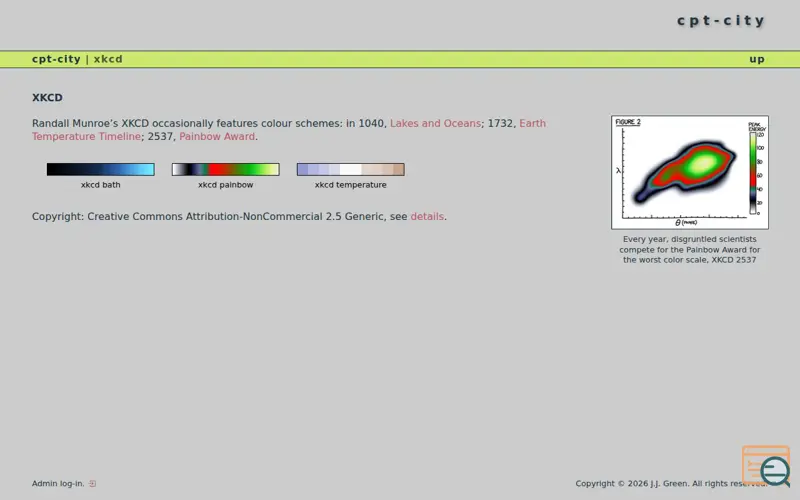Click the orange magnifier page icon
The image size is (800, 500).
[766, 466]
